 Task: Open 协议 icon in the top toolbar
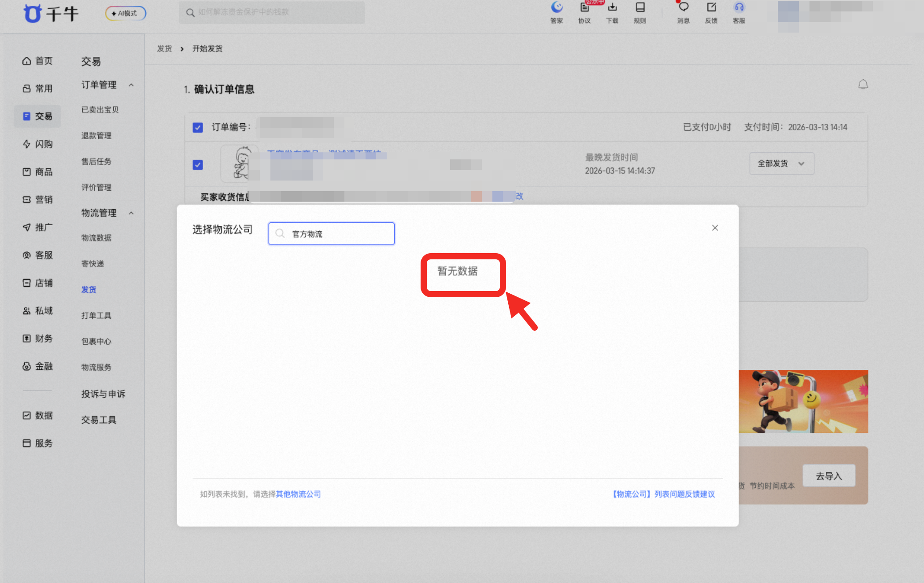coord(584,13)
